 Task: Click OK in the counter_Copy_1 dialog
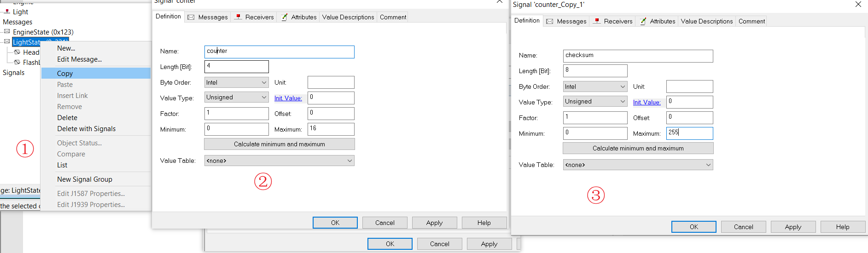pos(694,227)
